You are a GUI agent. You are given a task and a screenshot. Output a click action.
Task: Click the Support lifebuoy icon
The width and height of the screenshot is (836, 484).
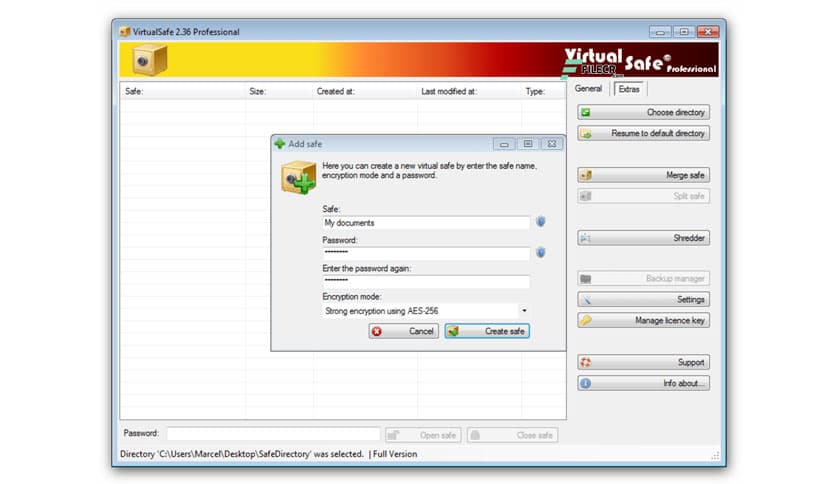point(586,362)
